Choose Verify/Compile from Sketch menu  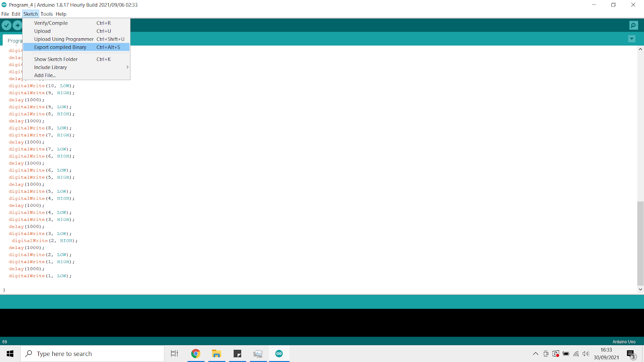coord(76,23)
